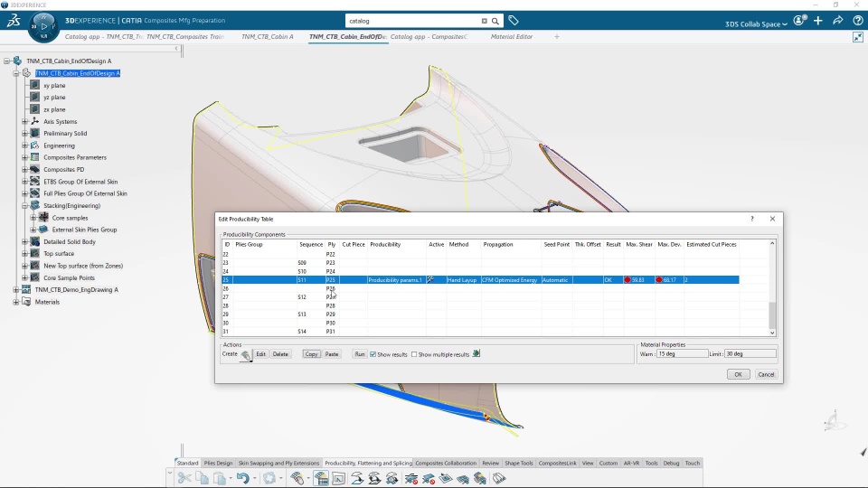Screen dimensions: 868x488
Task: Toggle the Show results checkbox
Action: pos(373,354)
